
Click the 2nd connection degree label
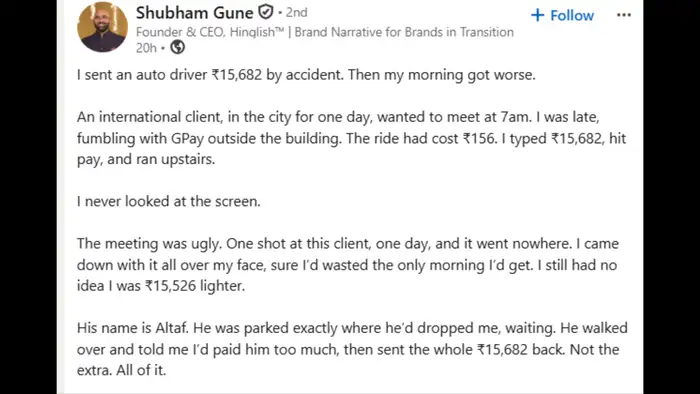tap(296, 12)
